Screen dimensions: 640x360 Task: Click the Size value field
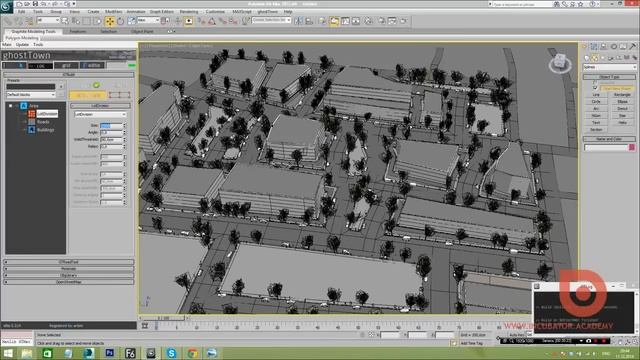coord(111,126)
